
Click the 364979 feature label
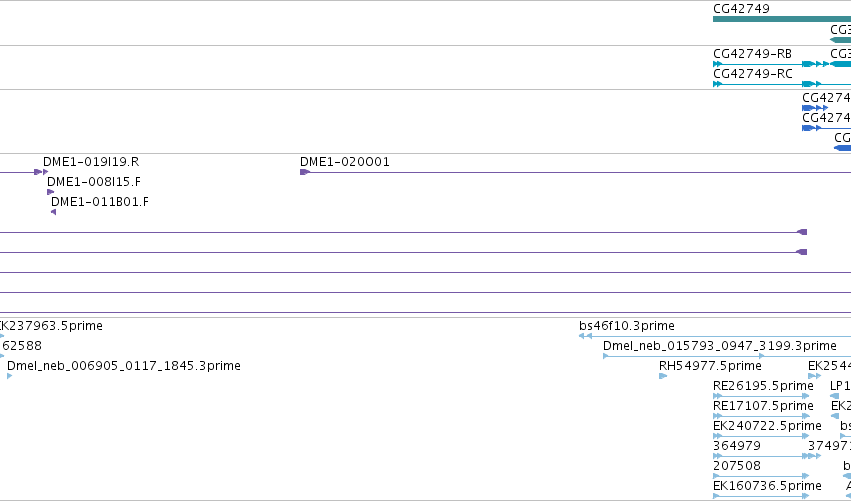click(x=736, y=446)
